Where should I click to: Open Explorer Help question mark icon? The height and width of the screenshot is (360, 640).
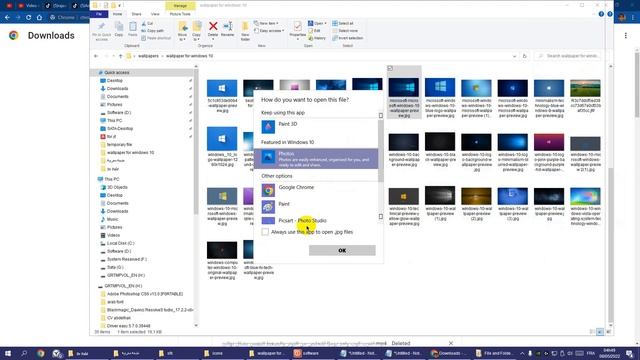pyautogui.click(x=601, y=14)
